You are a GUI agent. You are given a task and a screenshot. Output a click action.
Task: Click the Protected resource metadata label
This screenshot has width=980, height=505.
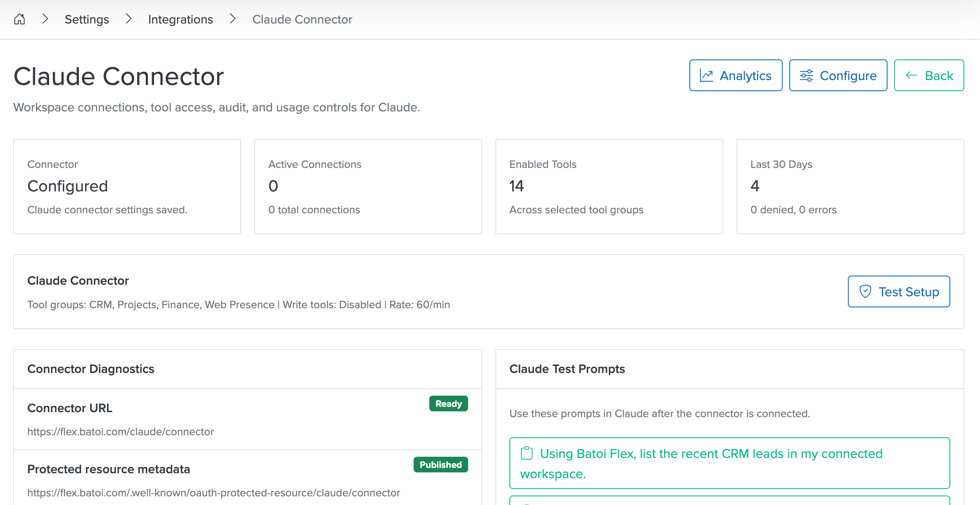pos(109,469)
